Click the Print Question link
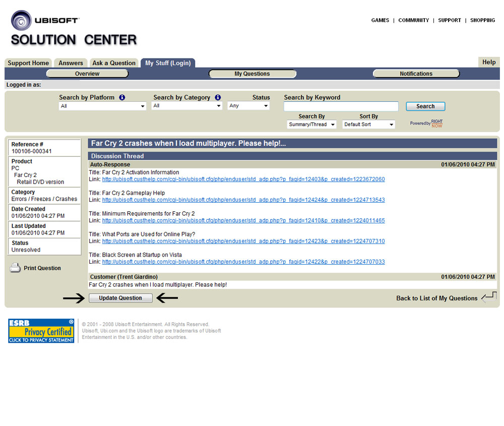 coord(42,268)
